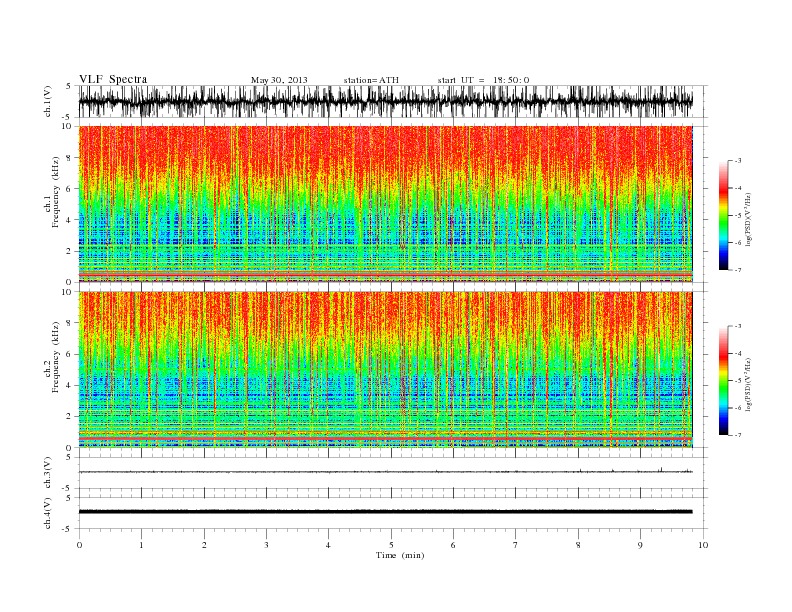Click the ch.3 voltage trace panel
792x612 pixels.
click(x=393, y=473)
